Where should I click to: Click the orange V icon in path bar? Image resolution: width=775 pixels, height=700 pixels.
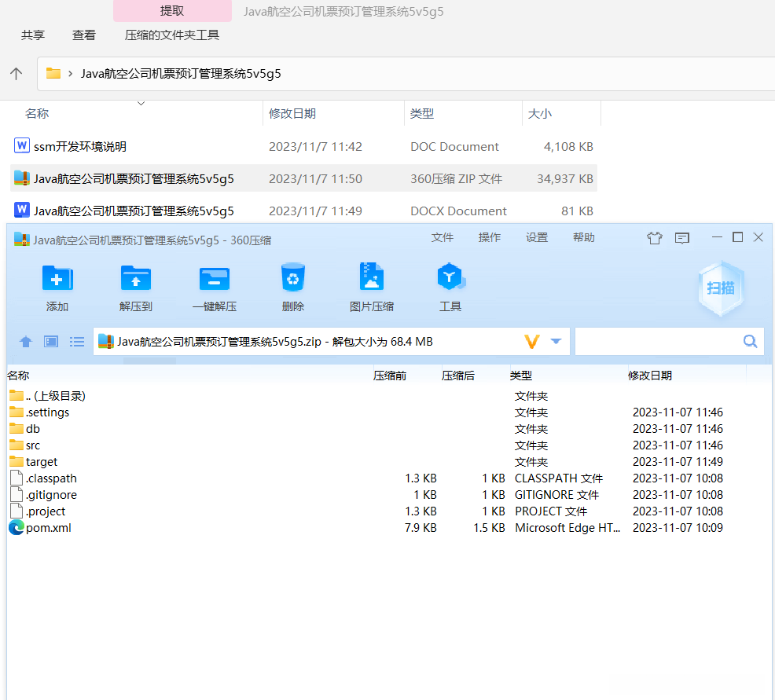point(532,341)
